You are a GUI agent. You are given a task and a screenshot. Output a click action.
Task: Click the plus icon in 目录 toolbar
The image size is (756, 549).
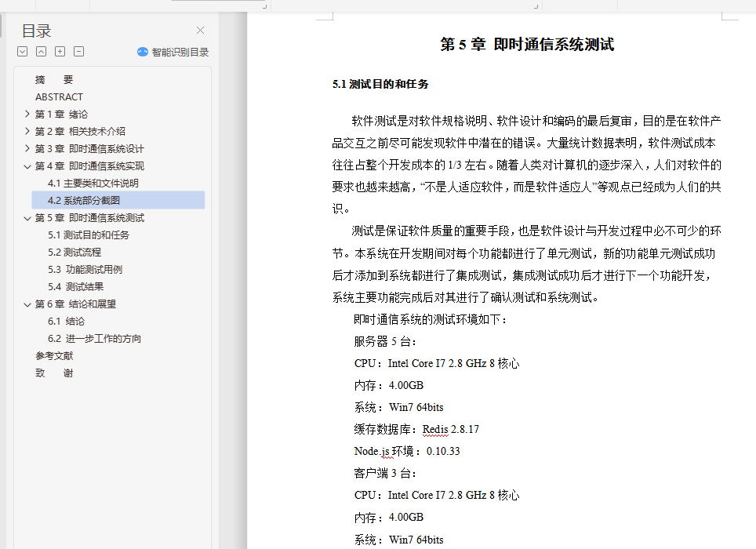coord(60,52)
